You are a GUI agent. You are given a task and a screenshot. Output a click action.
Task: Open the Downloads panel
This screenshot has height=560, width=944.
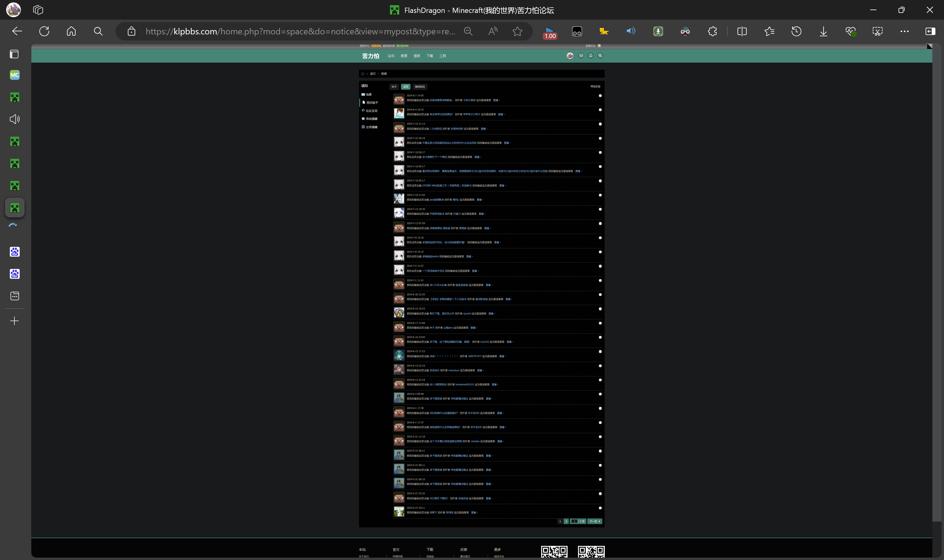click(x=824, y=31)
